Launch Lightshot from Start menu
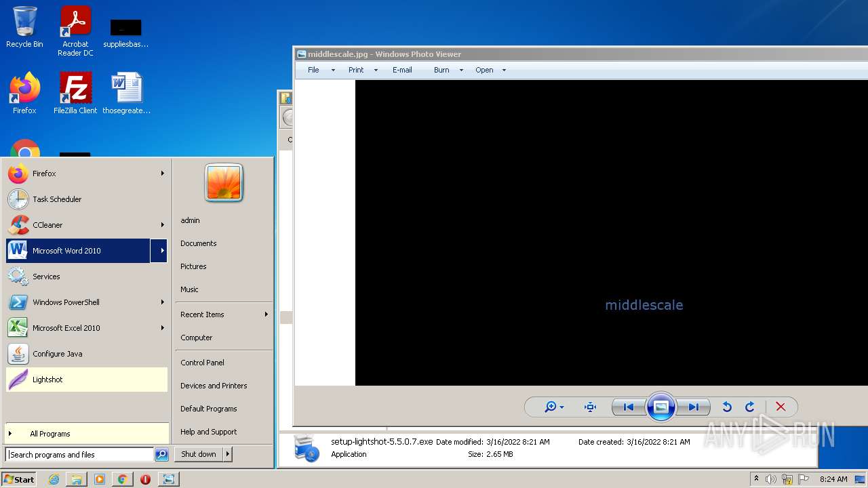 (87, 380)
